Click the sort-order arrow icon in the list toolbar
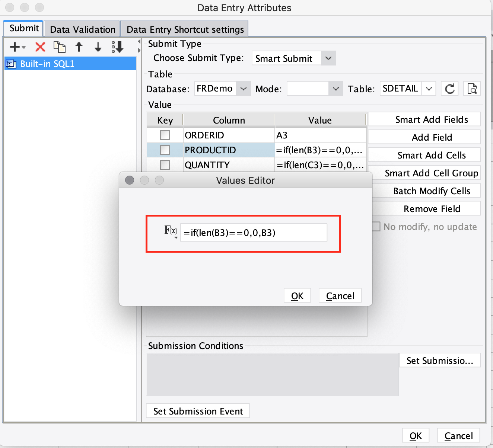Viewport: 493px width, 448px height. (118, 47)
